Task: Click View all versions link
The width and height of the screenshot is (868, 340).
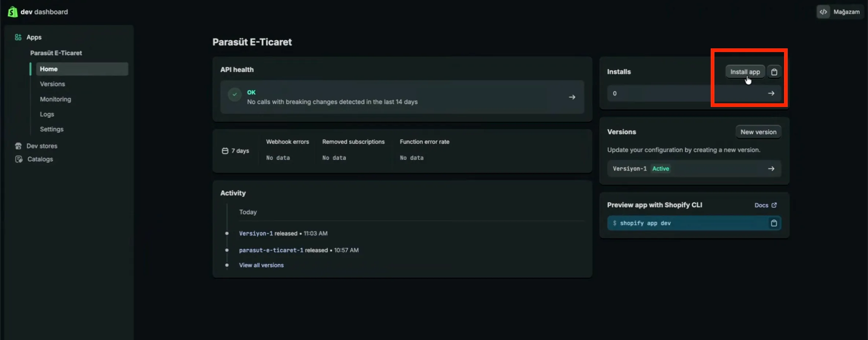Action: point(261,265)
